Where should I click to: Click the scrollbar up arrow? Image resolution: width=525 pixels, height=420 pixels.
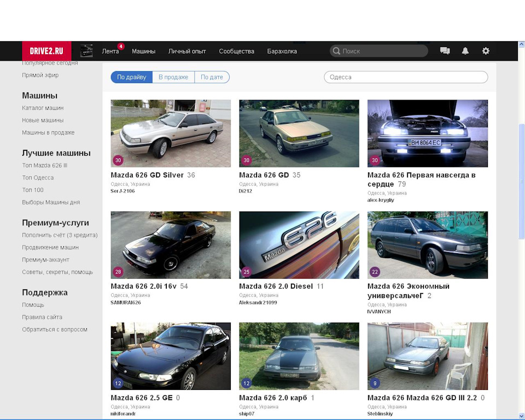coord(521,44)
